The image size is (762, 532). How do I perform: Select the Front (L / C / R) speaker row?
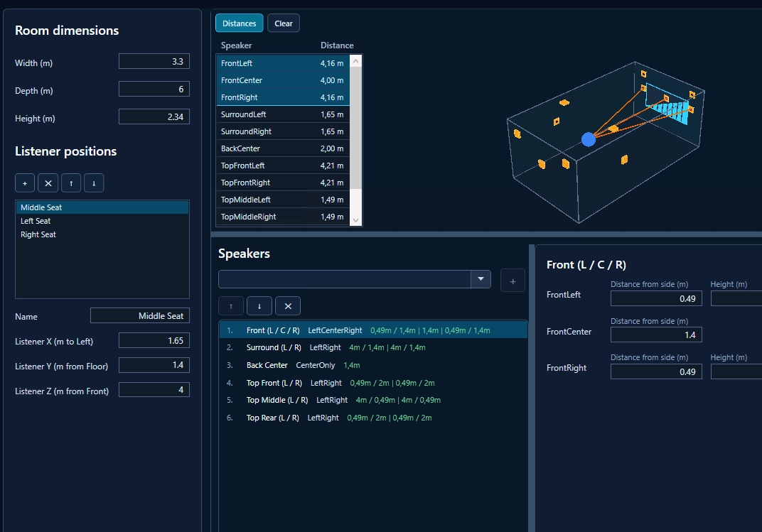click(373, 330)
